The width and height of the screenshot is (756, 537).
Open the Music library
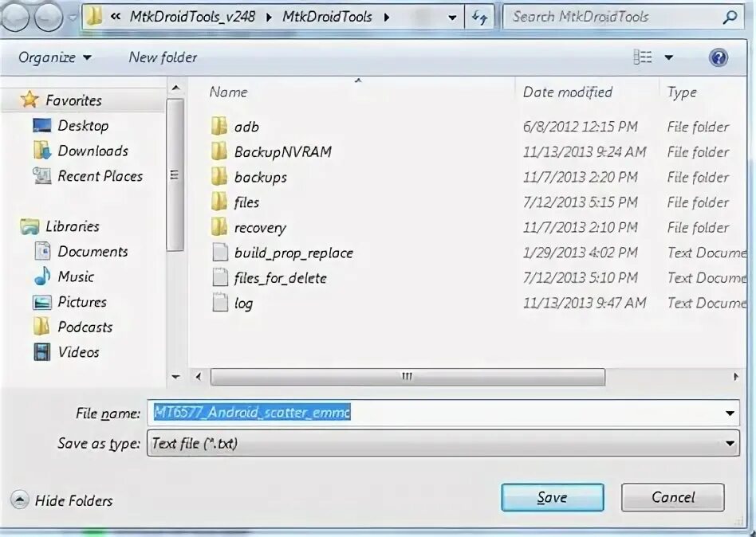coord(76,276)
